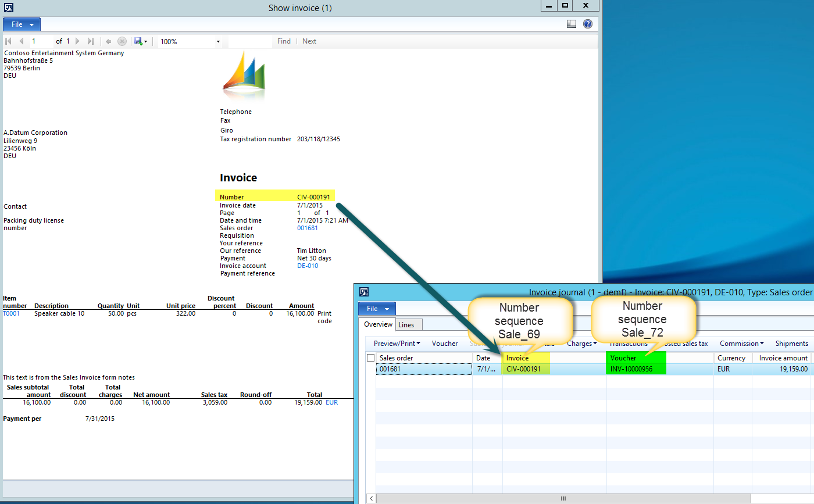Image resolution: width=814 pixels, height=504 pixels.
Task: Jump to last page of report
Action: point(90,41)
